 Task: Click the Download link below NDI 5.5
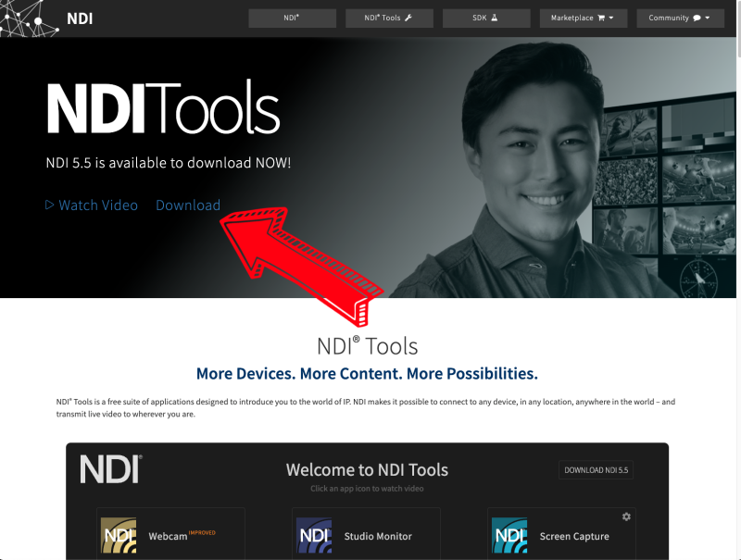tap(188, 205)
